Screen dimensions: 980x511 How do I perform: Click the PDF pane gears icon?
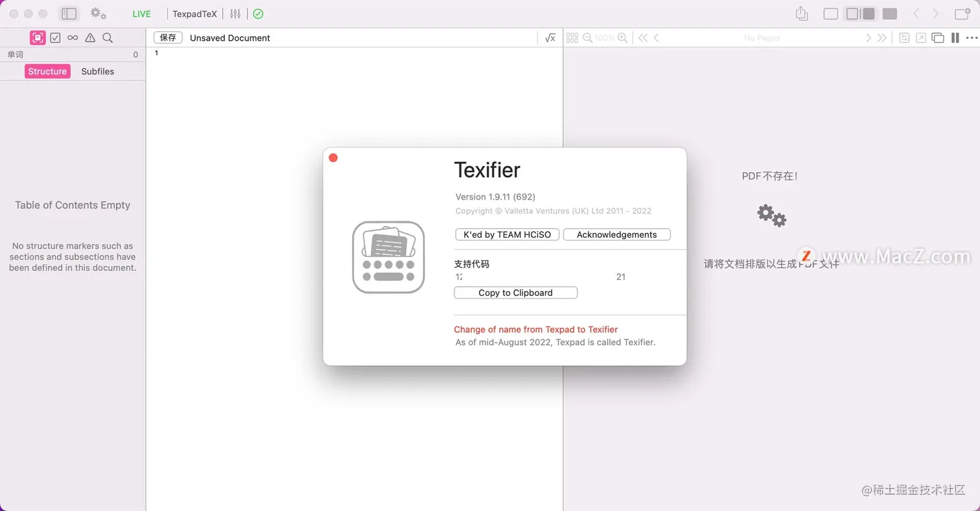[771, 215]
